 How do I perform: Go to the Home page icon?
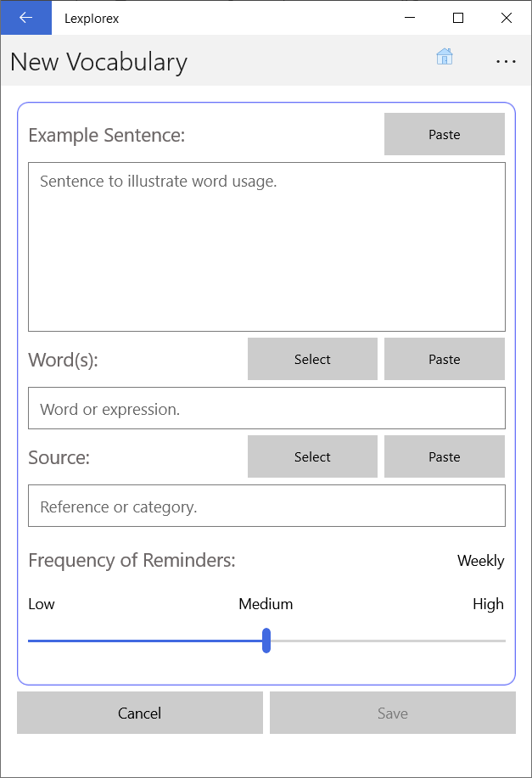[x=445, y=57]
